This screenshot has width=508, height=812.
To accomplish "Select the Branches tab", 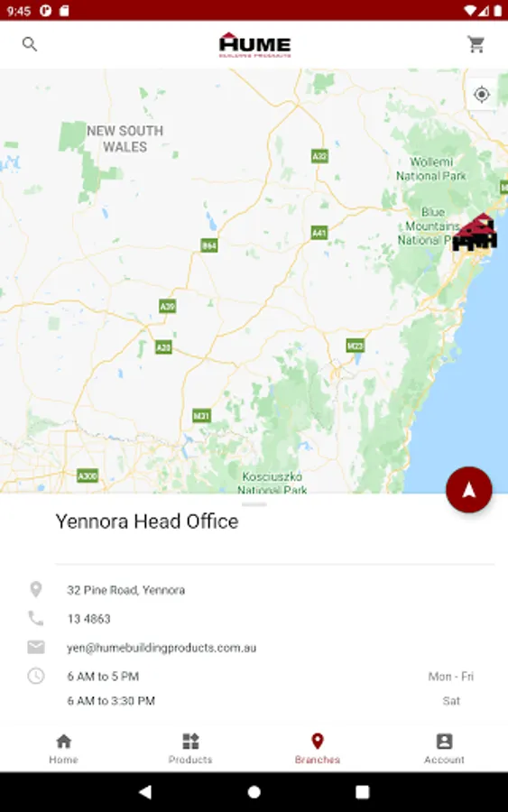I will tap(318, 749).
